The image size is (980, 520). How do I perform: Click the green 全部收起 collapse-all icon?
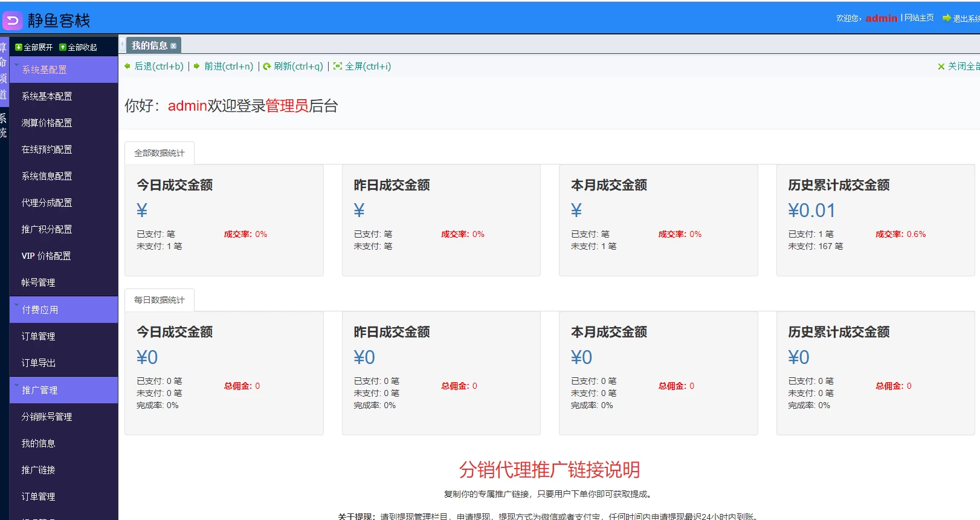coord(63,47)
